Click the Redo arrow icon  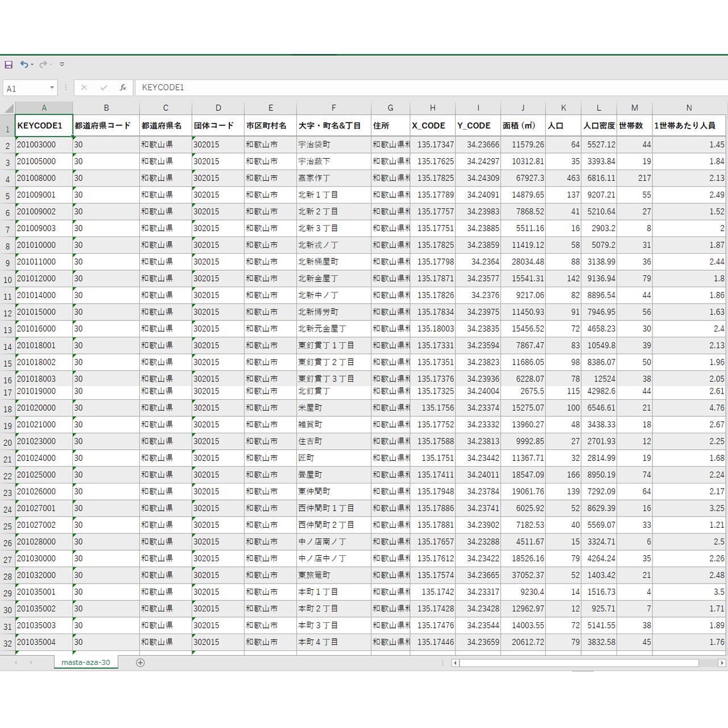(x=43, y=65)
